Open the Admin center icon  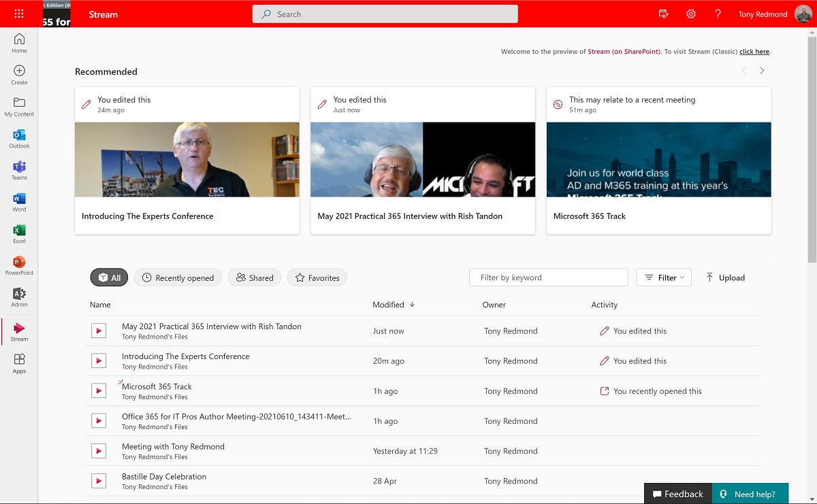pyautogui.click(x=19, y=297)
